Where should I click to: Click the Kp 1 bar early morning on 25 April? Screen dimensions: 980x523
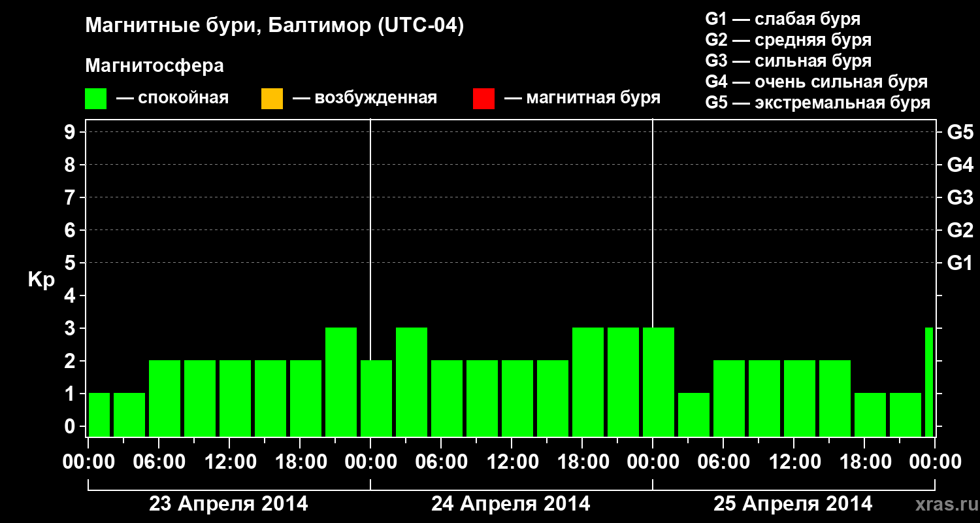coord(694,414)
